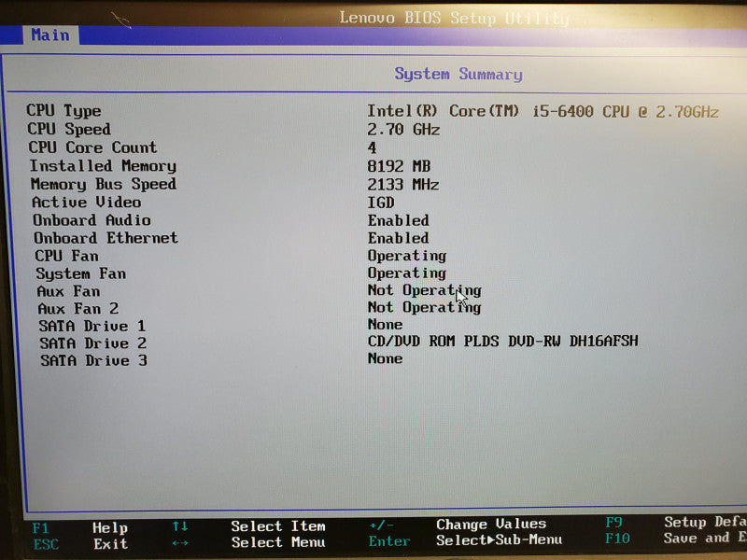Select the SATA Drive 3 label
The image size is (747, 560).
(94, 360)
